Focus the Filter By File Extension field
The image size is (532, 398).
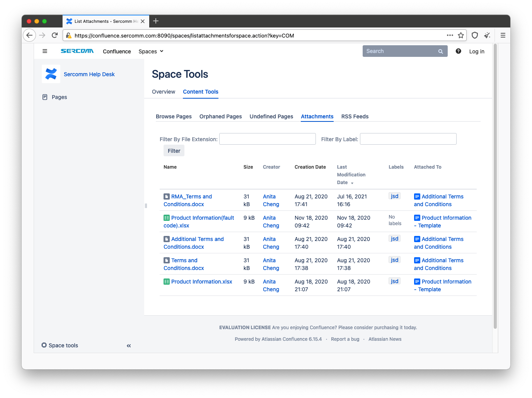point(268,139)
